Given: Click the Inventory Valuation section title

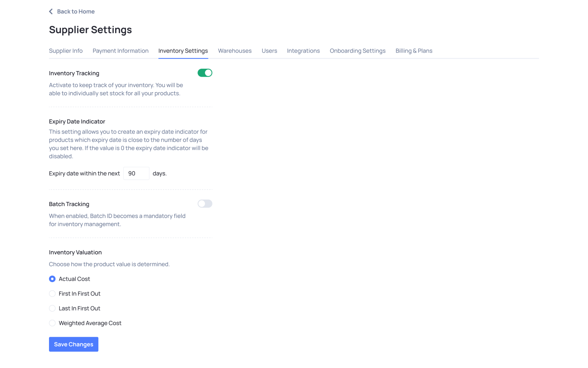Looking at the screenshot, I should tap(75, 252).
